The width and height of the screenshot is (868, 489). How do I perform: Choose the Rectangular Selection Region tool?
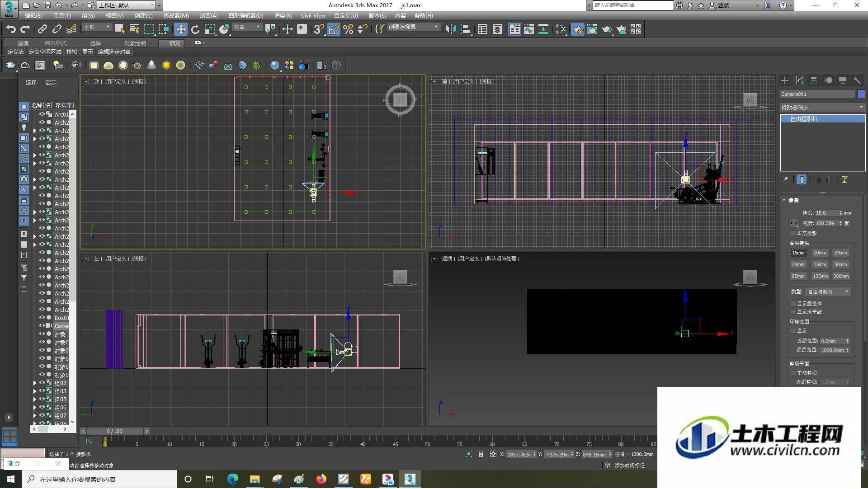149,29
